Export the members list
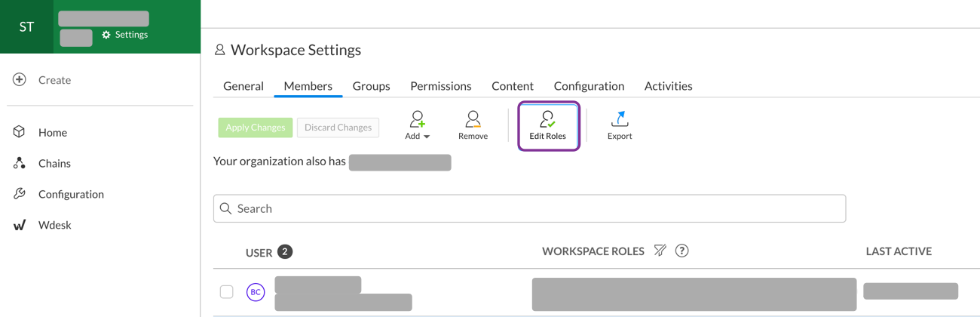980x317 pixels. 619,120
